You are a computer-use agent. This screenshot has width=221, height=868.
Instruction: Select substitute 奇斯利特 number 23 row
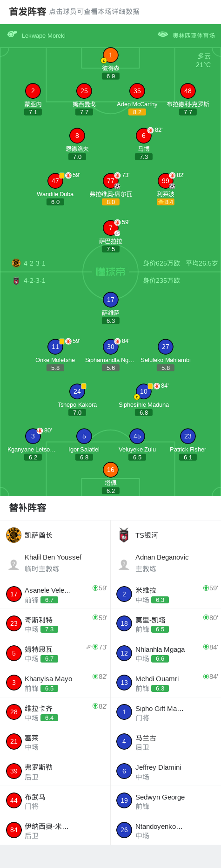55,624
